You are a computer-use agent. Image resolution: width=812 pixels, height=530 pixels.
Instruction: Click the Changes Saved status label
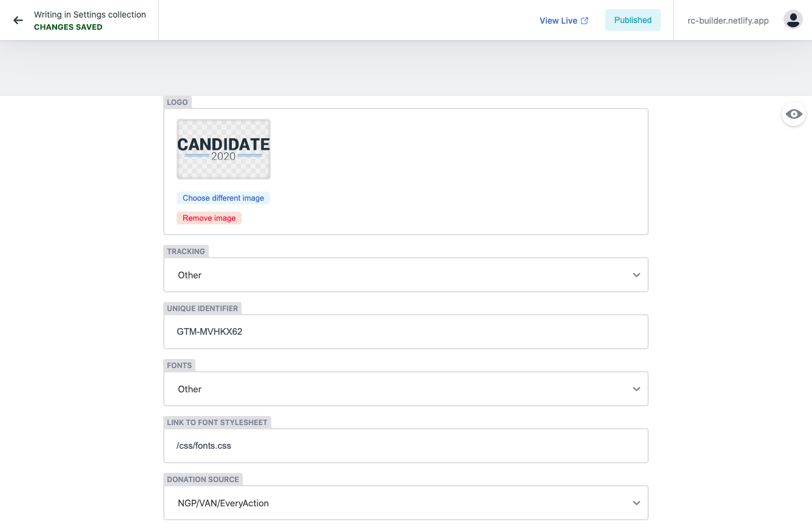tap(68, 27)
